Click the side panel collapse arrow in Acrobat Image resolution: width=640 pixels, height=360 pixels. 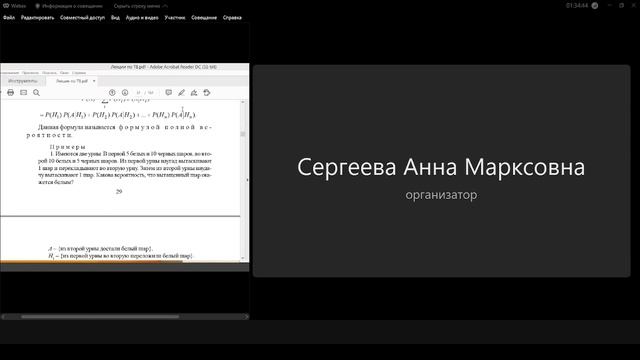(247, 180)
